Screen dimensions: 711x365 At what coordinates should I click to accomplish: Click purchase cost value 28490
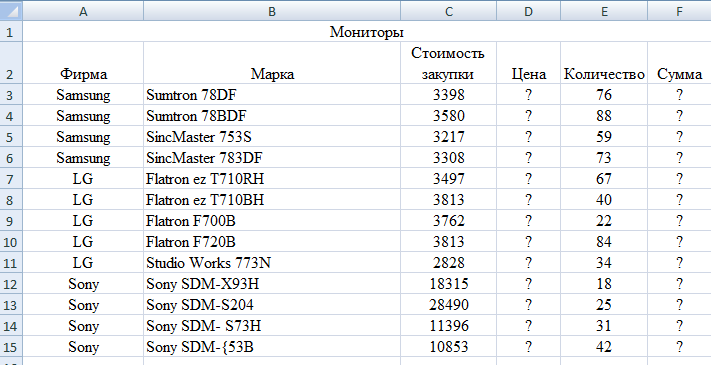point(448,305)
